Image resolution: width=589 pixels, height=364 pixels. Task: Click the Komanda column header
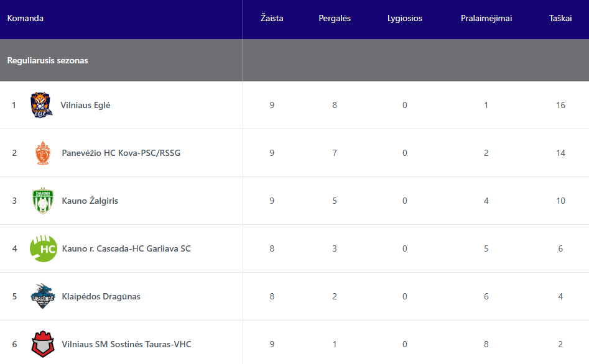click(x=26, y=18)
